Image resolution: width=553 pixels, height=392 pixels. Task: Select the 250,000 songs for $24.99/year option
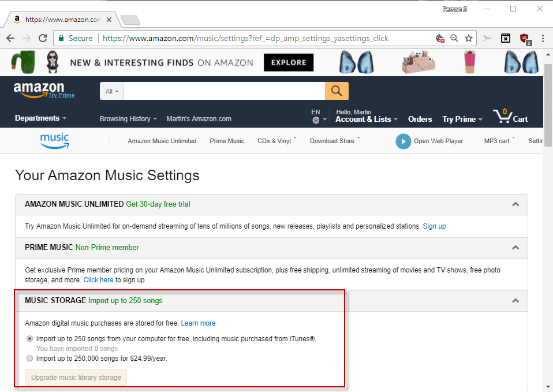pos(29,358)
